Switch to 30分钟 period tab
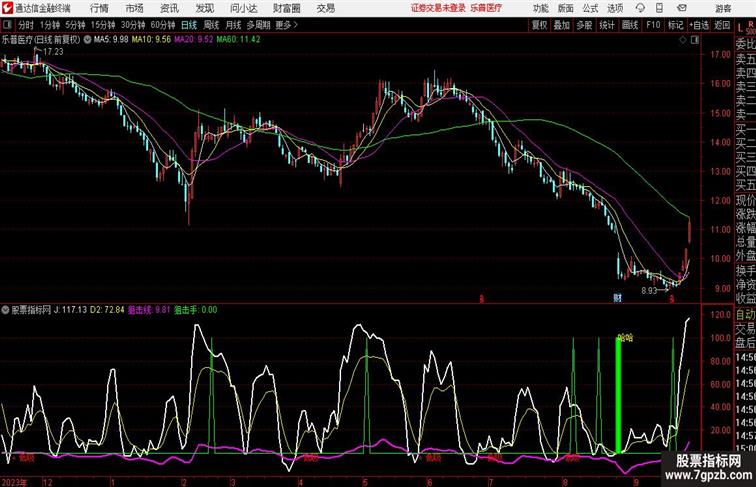Viewport: 756px width, 487px height. pos(133,25)
